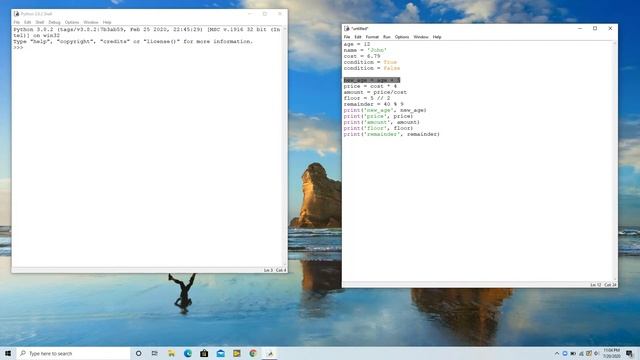Image resolution: width=640 pixels, height=360 pixels.
Task: Click the 'condition = True' line
Action: coord(370,62)
